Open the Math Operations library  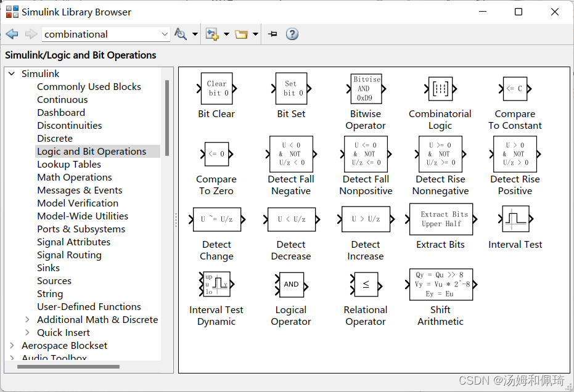click(75, 177)
